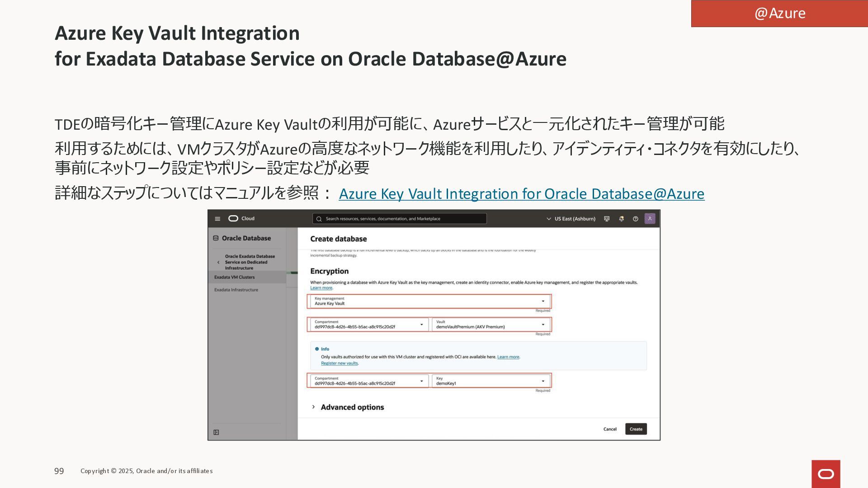Click Learn more in Info box
868x488 pixels.
508,357
